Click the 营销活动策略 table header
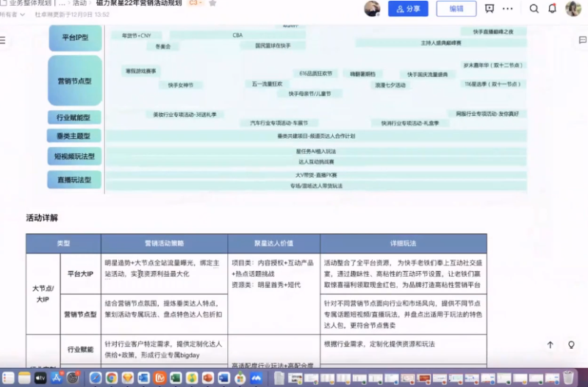 pyautogui.click(x=164, y=244)
